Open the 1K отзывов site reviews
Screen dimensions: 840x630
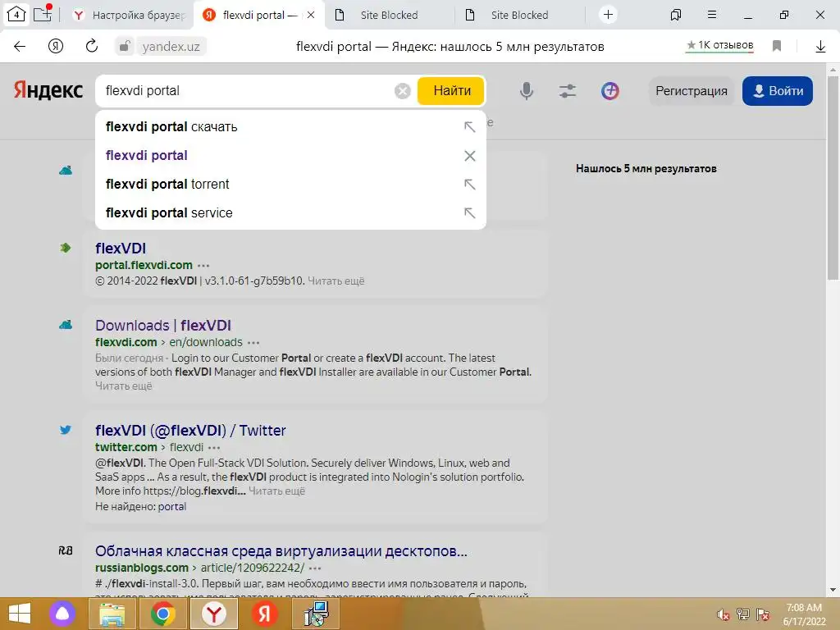[719, 46]
